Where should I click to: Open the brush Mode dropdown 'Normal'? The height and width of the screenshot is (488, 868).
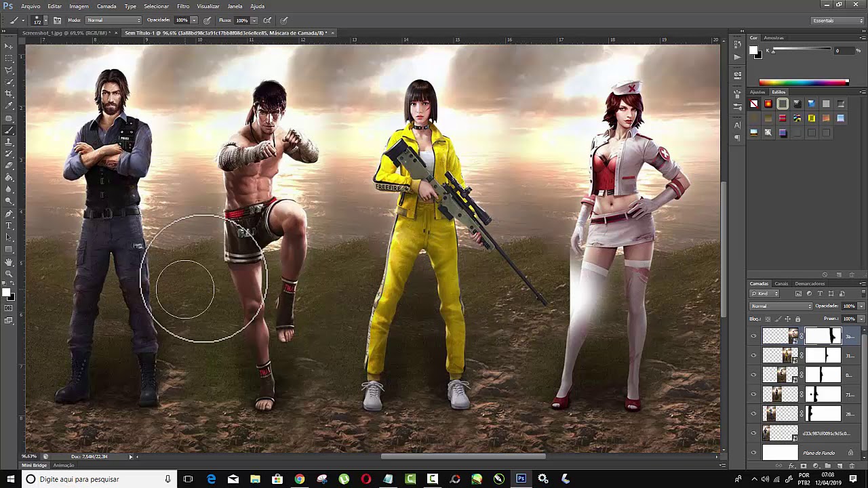coord(113,20)
